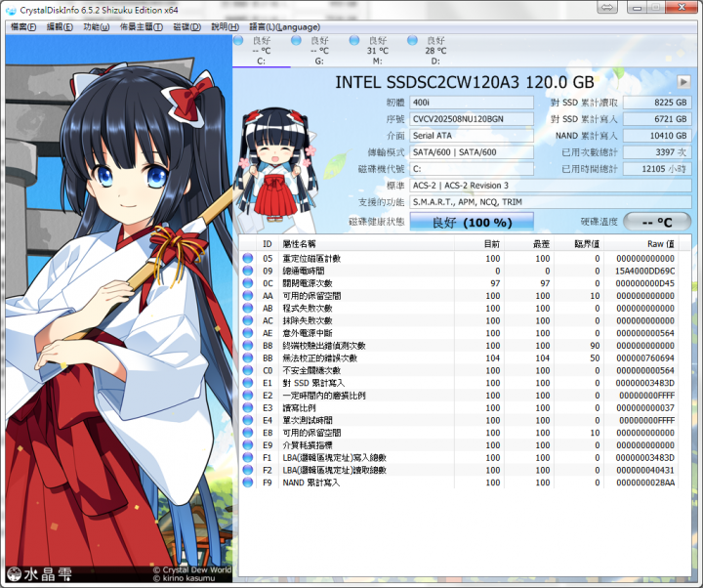Click status icon of attribute 05 row
Viewport: 703px width, 588px height.
pyautogui.click(x=247, y=258)
